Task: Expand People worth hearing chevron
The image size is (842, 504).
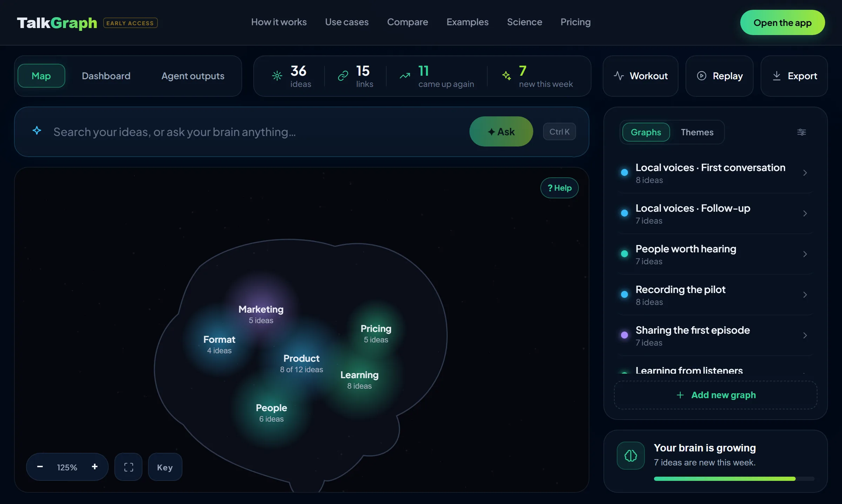Action: point(805,254)
